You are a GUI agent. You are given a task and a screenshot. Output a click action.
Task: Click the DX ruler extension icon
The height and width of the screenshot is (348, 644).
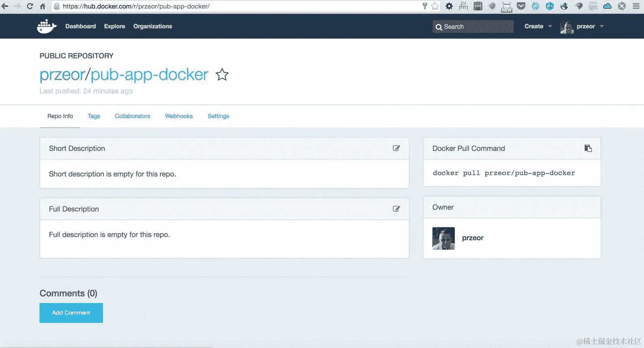[463, 6]
